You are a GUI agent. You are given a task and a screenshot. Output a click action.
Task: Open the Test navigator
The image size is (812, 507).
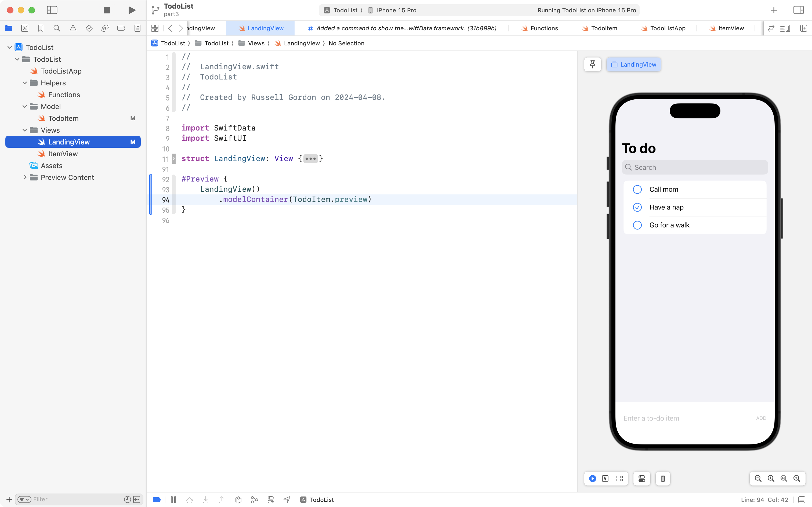[x=89, y=28]
